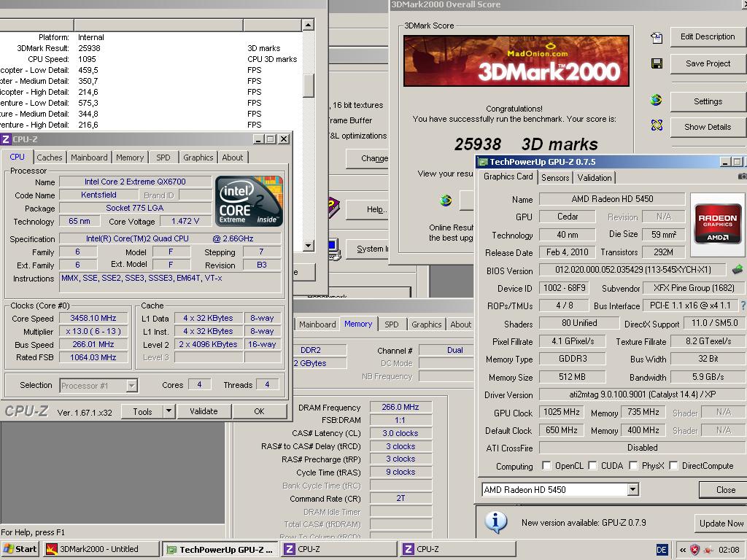Image resolution: width=747 pixels, height=560 pixels.
Task: Click the globe icon under View your results
Action: coord(446,201)
